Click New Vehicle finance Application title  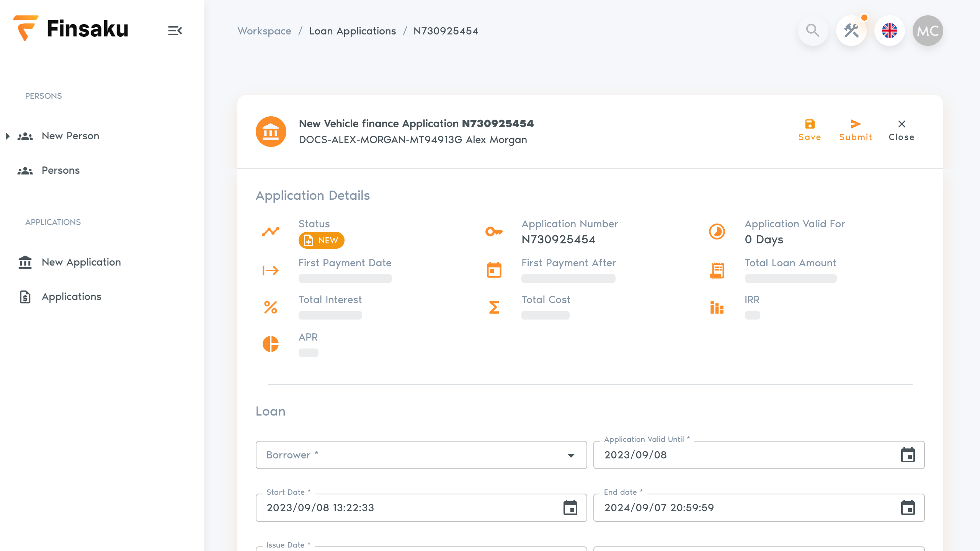coord(416,124)
